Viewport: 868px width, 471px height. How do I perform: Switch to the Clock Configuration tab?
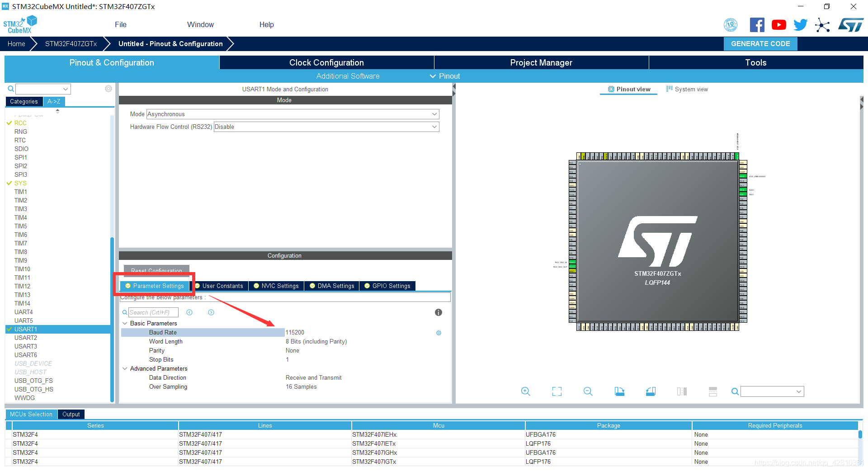326,62
